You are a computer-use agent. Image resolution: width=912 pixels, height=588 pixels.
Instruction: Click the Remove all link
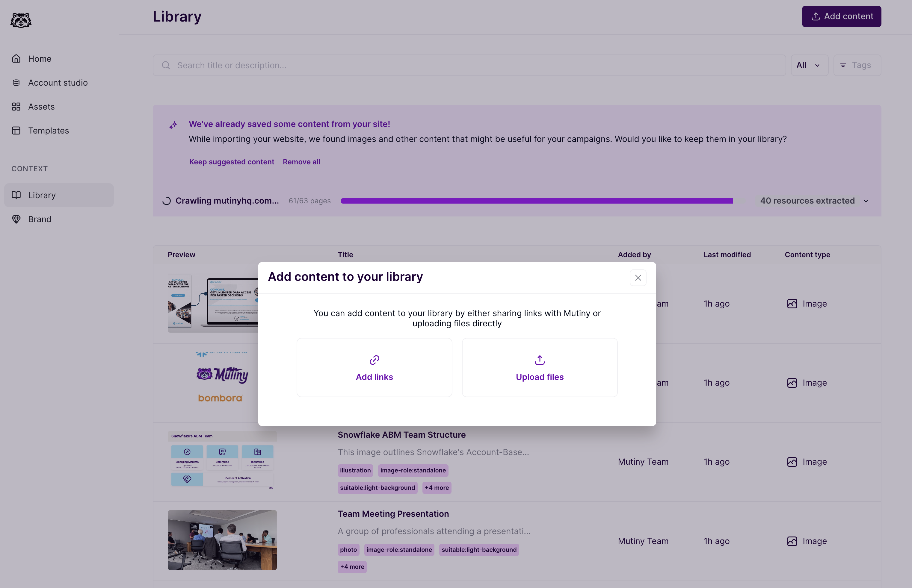[301, 162]
